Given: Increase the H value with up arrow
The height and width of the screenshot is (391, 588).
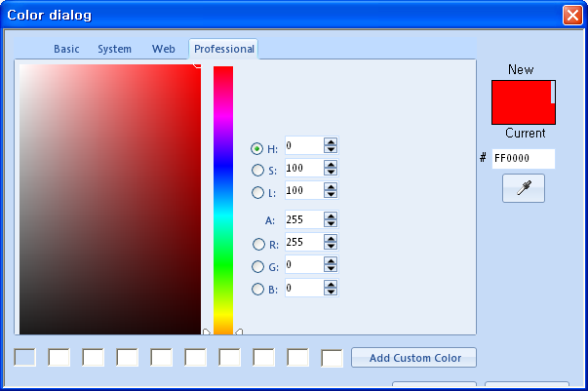Looking at the screenshot, I should [x=331, y=141].
